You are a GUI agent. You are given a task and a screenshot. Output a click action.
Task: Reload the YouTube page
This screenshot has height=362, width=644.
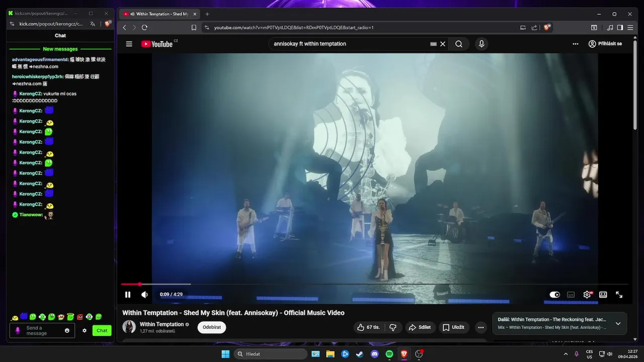tap(145, 28)
